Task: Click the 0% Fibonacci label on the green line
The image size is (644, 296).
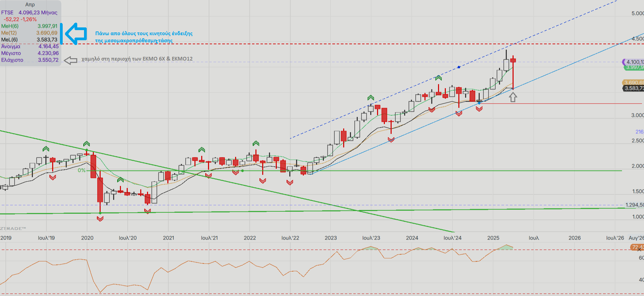Action: pyautogui.click(x=82, y=170)
